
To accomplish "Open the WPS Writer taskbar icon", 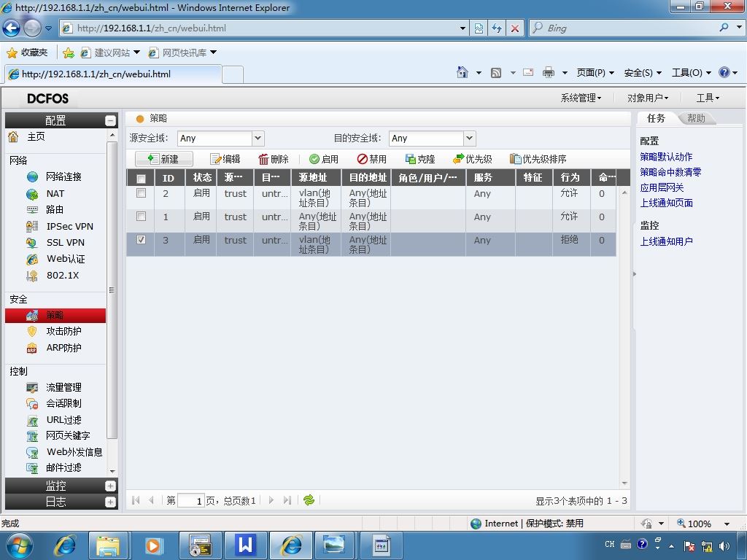I will [x=245, y=545].
